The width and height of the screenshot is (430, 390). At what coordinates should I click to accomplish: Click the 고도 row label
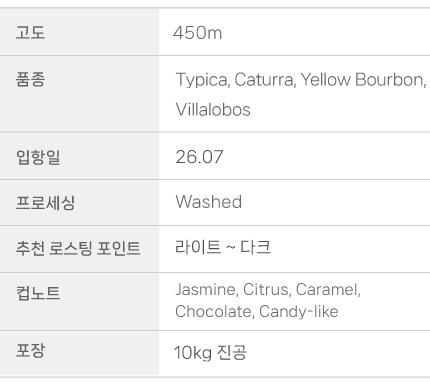[x=30, y=33]
